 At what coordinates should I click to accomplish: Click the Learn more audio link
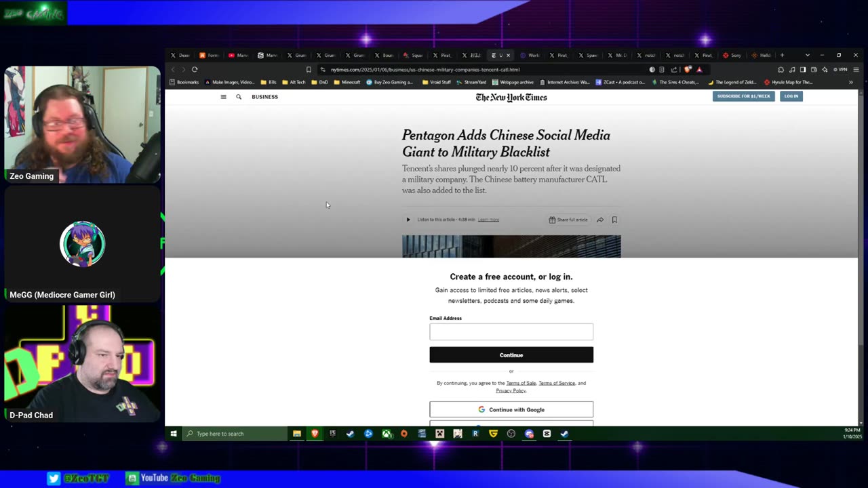(x=488, y=220)
